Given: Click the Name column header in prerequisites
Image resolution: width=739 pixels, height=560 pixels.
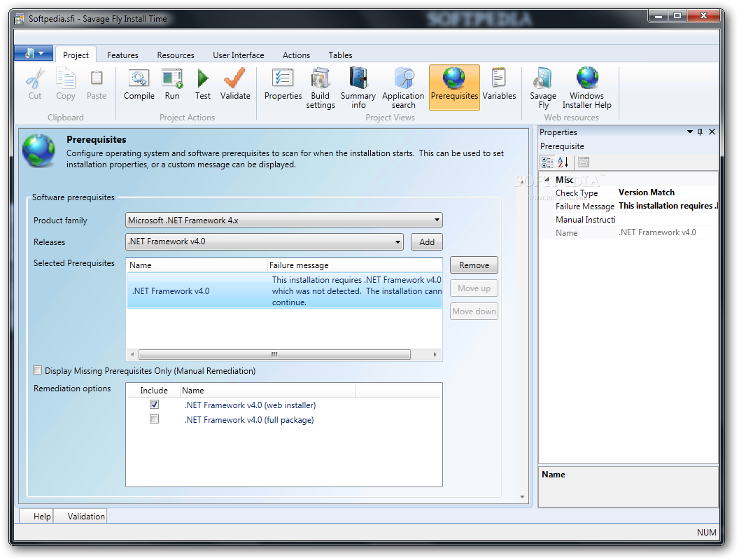Looking at the screenshot, I should point(197,265).
